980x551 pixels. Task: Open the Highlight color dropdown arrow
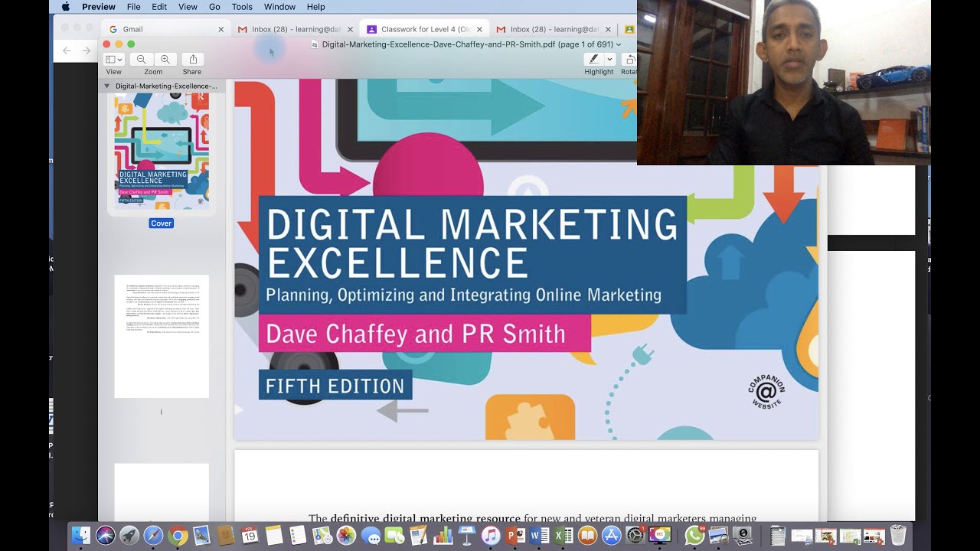pos(609,59)
